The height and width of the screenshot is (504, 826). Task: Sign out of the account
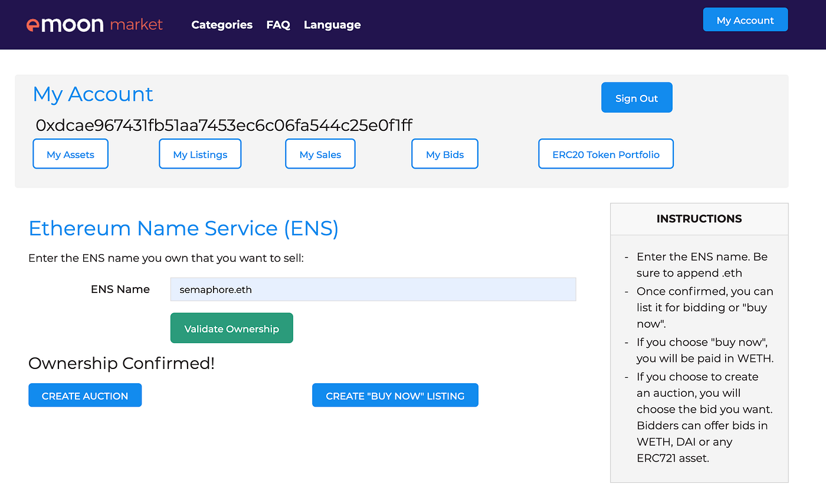637,98
